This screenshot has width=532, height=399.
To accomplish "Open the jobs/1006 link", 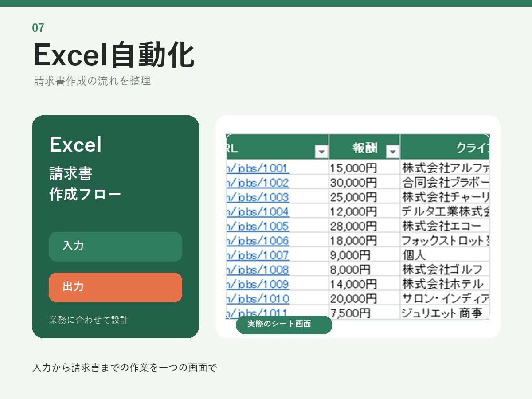I will tap(258, 241).
